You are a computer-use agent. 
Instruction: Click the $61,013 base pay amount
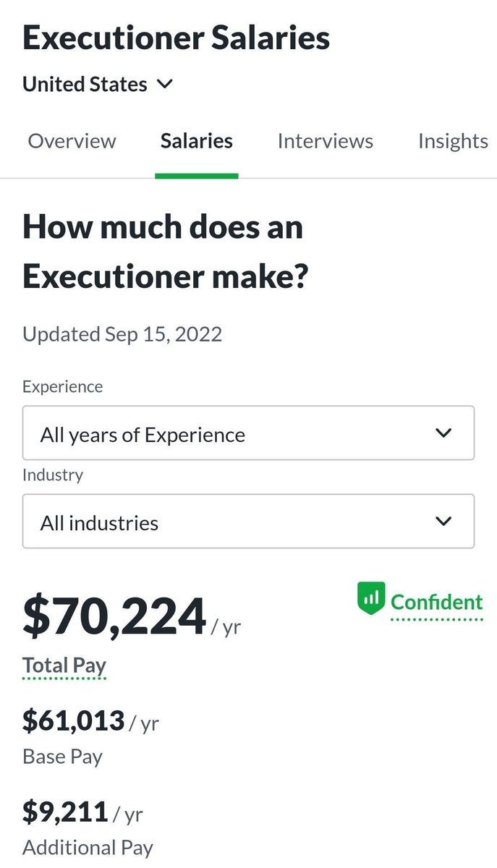coord(74,720)
